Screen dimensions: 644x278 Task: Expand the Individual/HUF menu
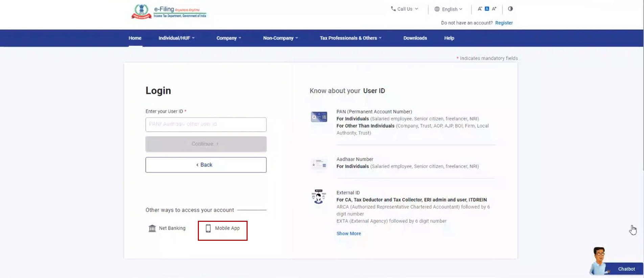coord(176,38)
